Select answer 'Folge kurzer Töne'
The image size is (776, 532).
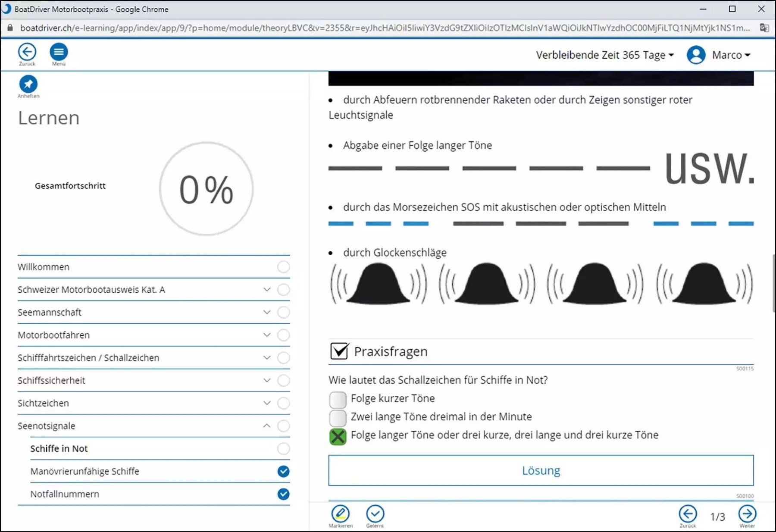point(338,399)
